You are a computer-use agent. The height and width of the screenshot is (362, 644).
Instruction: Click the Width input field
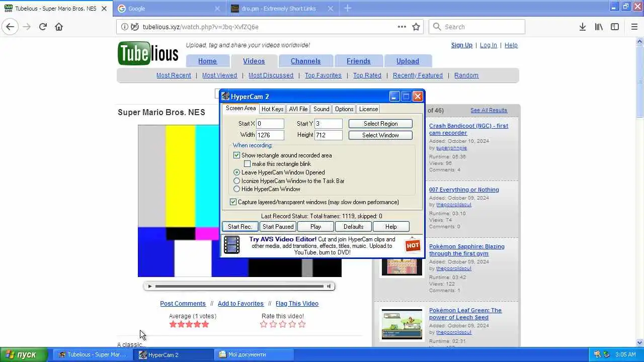point(270,135)
